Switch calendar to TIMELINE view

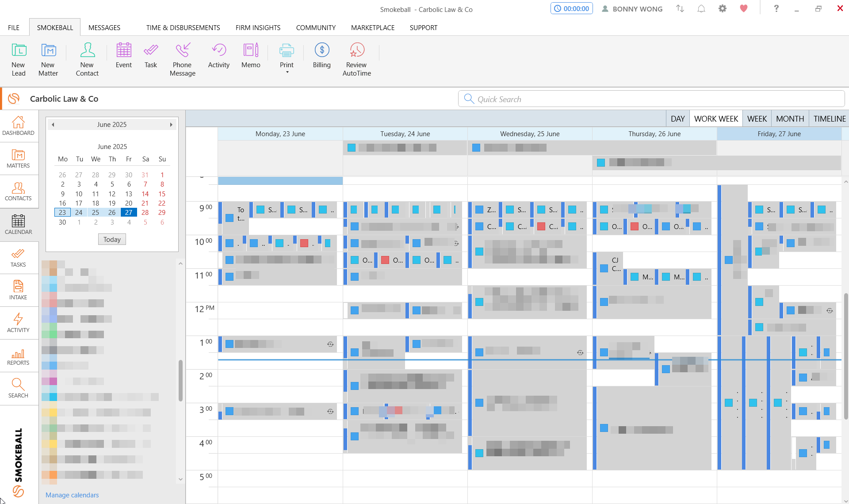point(829,118)
